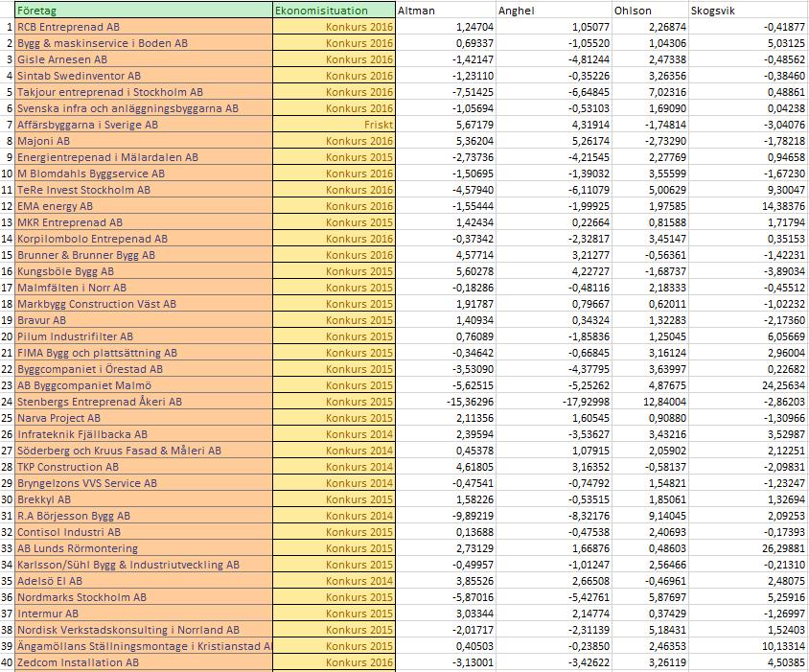Select the Majoni AB cell
809x672 pixels.
pyautogui.click(x=144, y=141)
